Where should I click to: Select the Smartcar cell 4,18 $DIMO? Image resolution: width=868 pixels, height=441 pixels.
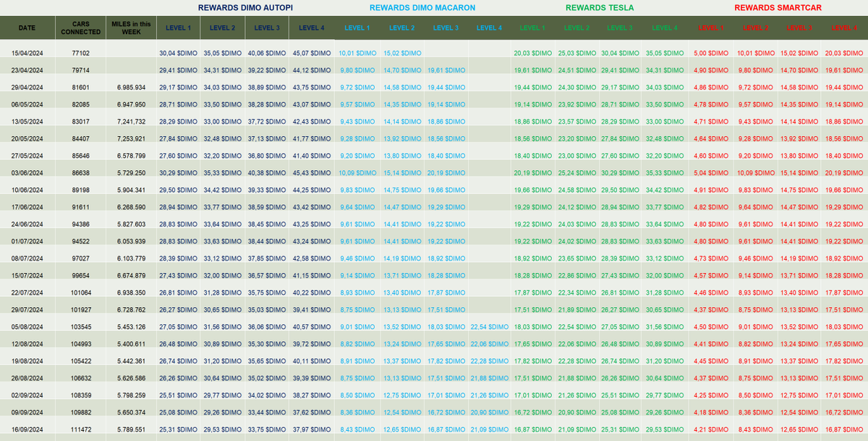[711, 412]
